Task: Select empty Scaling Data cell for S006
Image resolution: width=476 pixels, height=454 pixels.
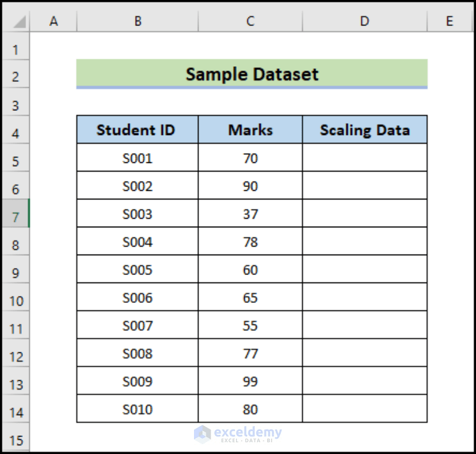Action: 364,297
